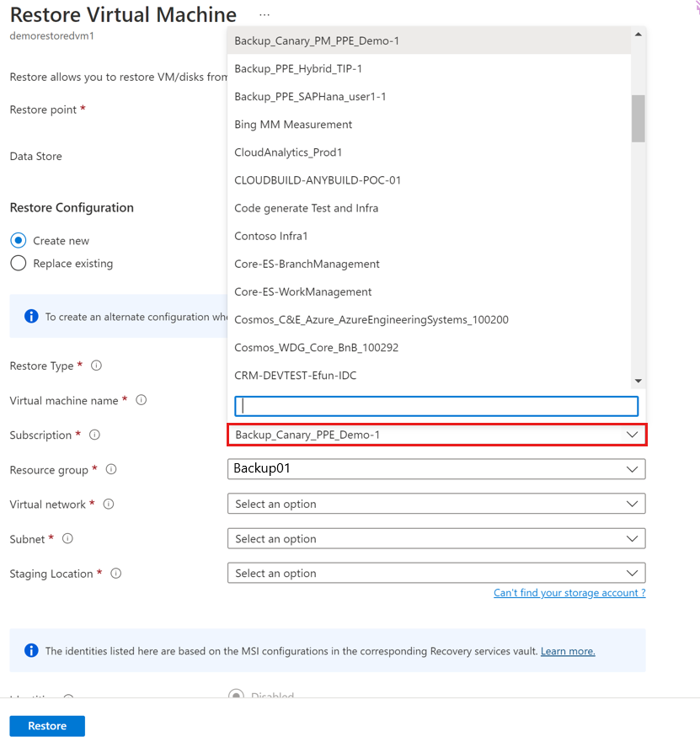Click the Subscription info icon
Screen dimensions: 700x737
point(94,435)
